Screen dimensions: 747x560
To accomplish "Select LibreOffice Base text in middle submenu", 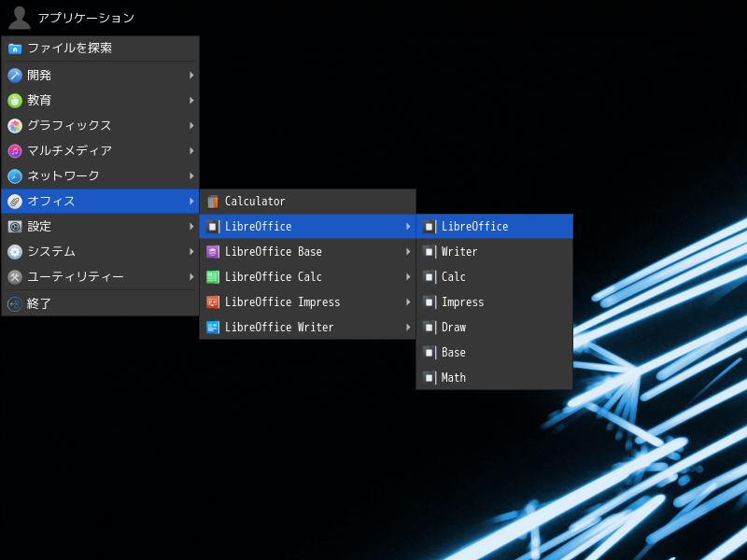I will (274, 252).
